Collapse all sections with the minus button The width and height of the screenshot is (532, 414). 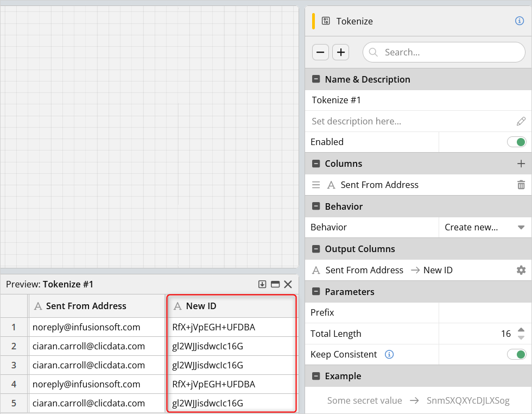click(320, 52)
